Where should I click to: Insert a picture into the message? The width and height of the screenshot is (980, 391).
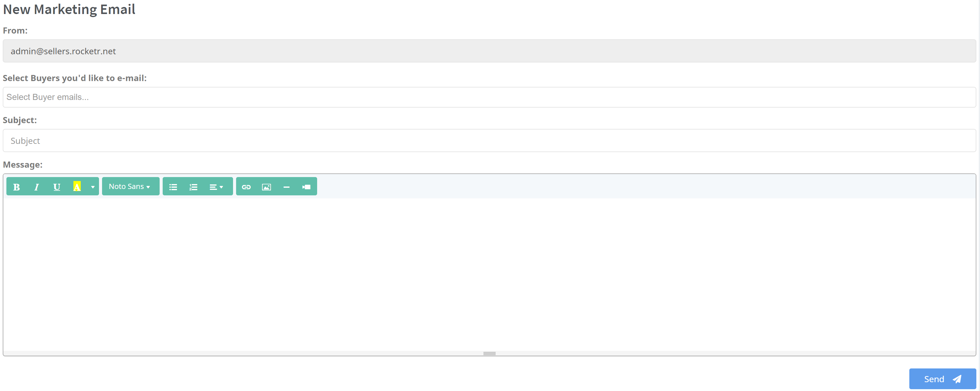click(266, 187)
